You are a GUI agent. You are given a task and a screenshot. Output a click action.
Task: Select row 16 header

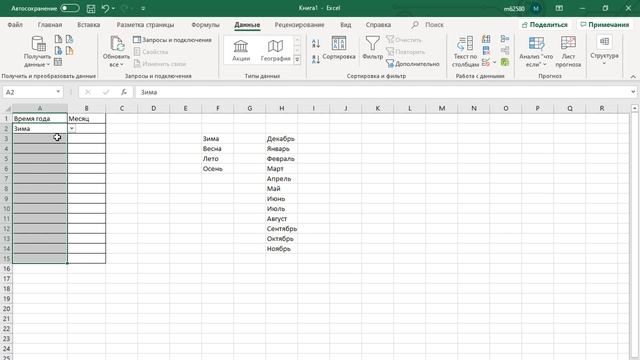coord(7,269)
